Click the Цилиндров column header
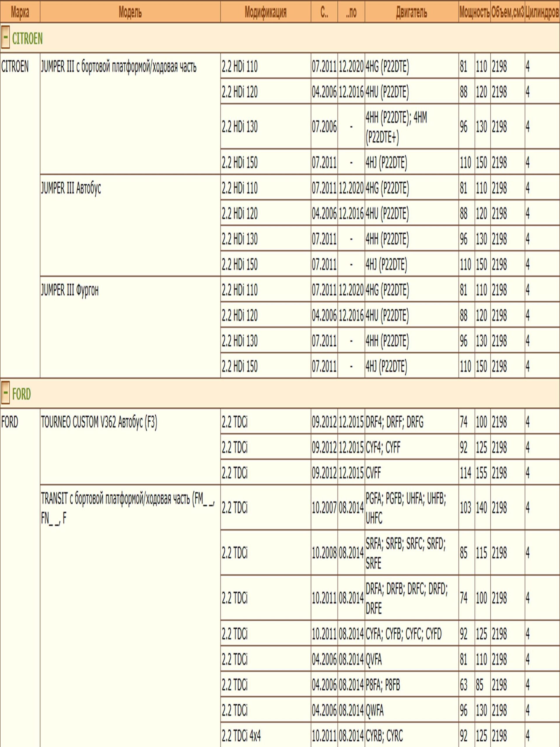Viewport: 560px width, 747px height. pyautogui.click(x=542, y=13)
